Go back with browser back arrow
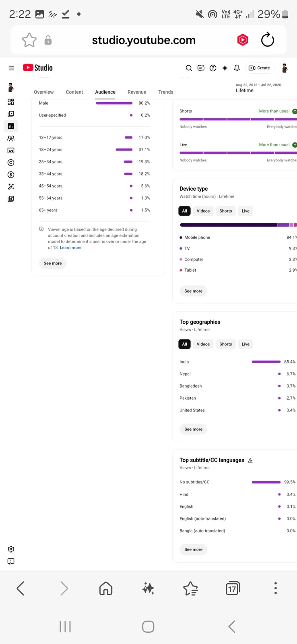The width and height of the screenshot is (297, 644). (21, 588)
